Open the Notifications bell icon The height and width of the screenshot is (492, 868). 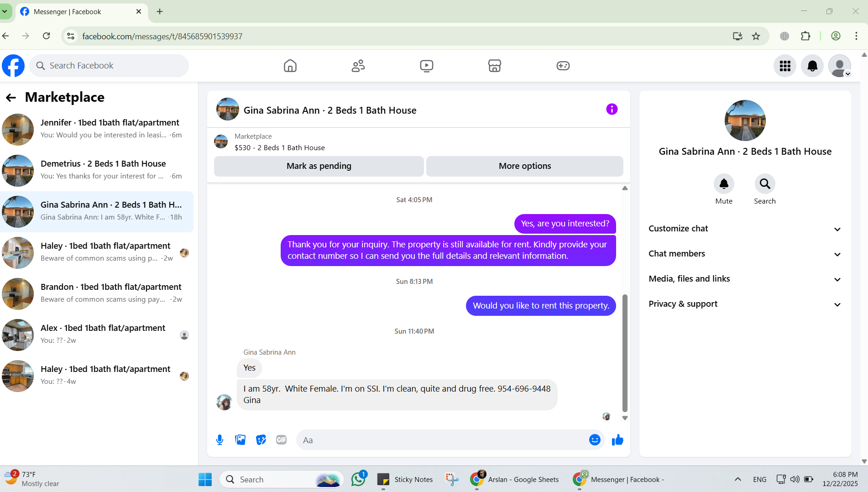click(x=812, y=66)
